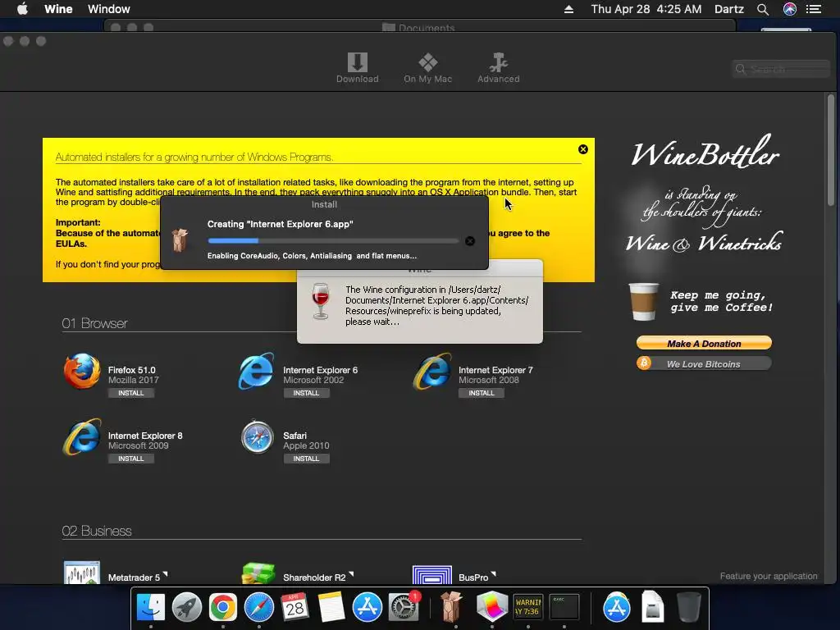Click the Internet Explorer 8 icon
This screenshot has height=630, width=840.
[82, 436]
